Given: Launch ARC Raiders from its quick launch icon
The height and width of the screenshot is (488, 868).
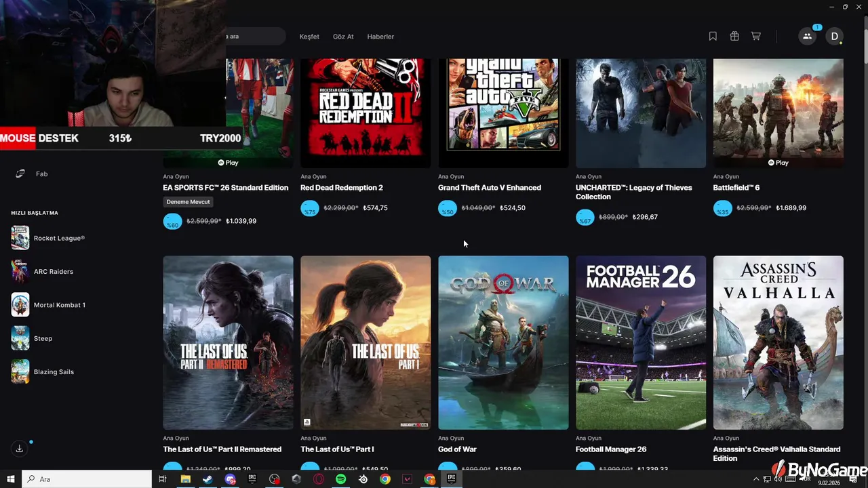Looking at the screenshot, I should click(20, 271).
